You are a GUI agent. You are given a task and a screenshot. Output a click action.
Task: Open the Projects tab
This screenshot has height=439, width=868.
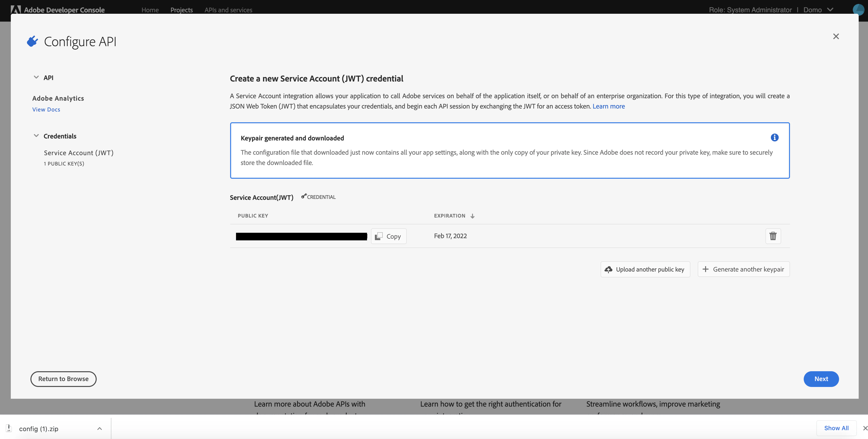[182, 10]
